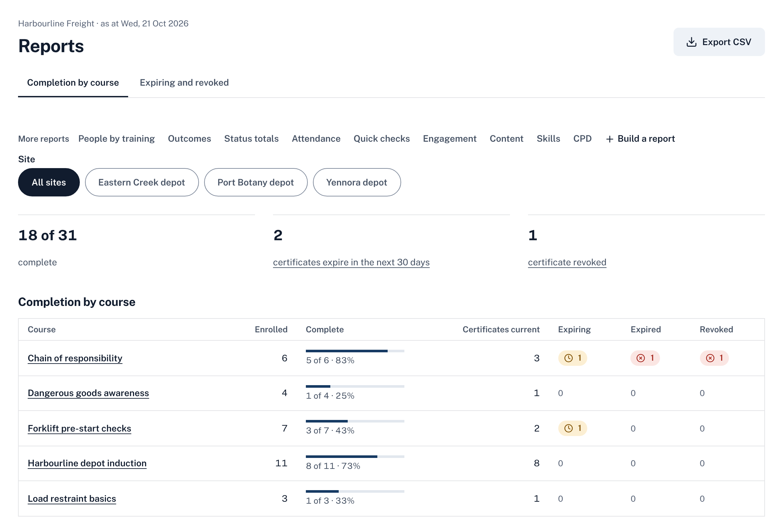The width and height of the screenshot is (783, 532).
Task: Click the clock expiring badge for Chain of responsibility
Action: click(572, 358)
